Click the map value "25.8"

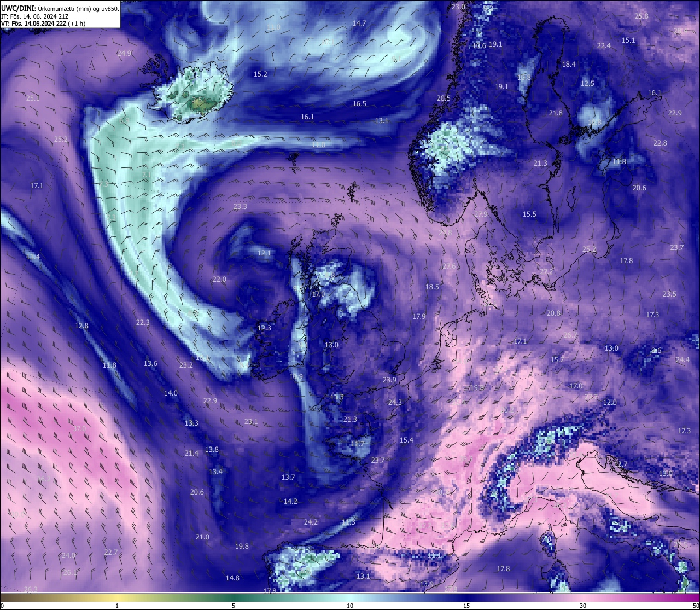pos(641,16)
